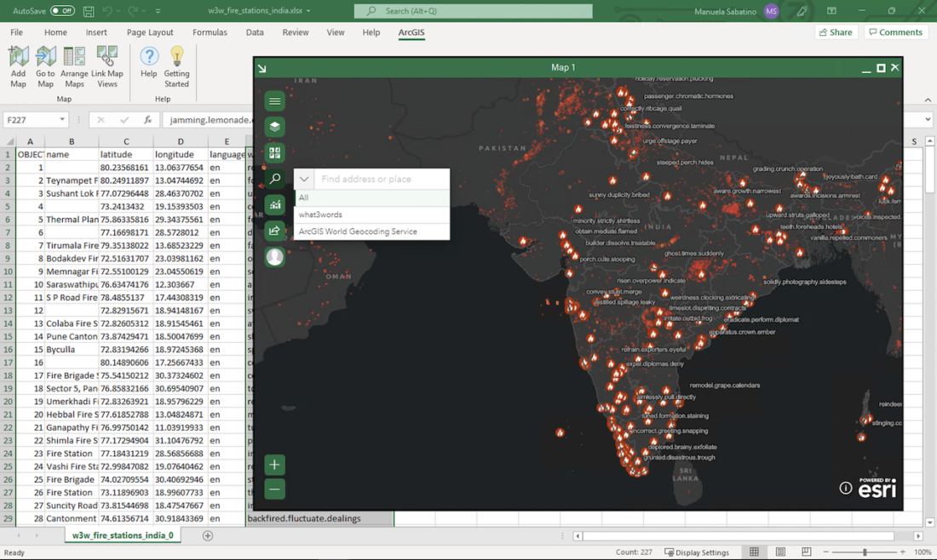The height and width of the screenshot is (560, 937).
Task: Click the user profile avatar in map
Action: tap(275, 257)
